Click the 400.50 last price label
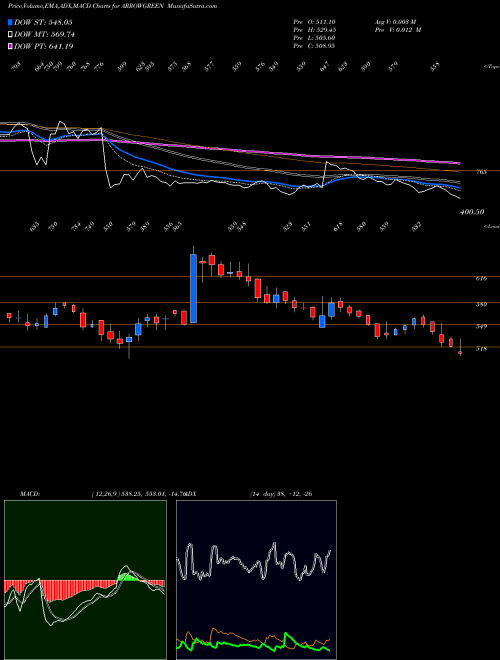Viewport: 500px width, 660px height. tap(472, 212)
